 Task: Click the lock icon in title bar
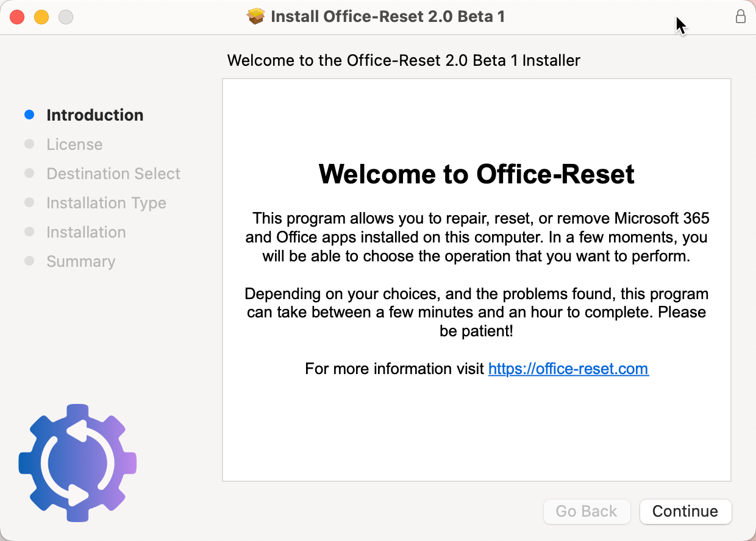[x=741, y=16]
